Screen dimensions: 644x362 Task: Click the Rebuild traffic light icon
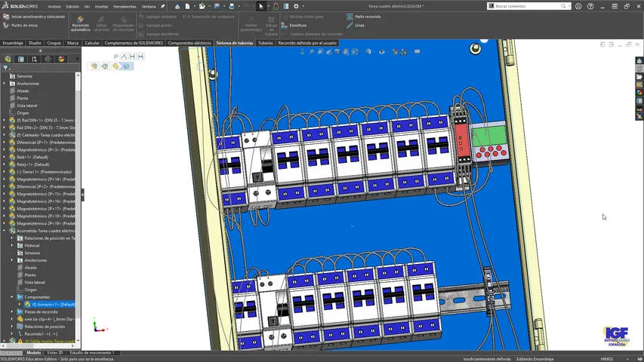pyautogui.click(x=276, y=6)
